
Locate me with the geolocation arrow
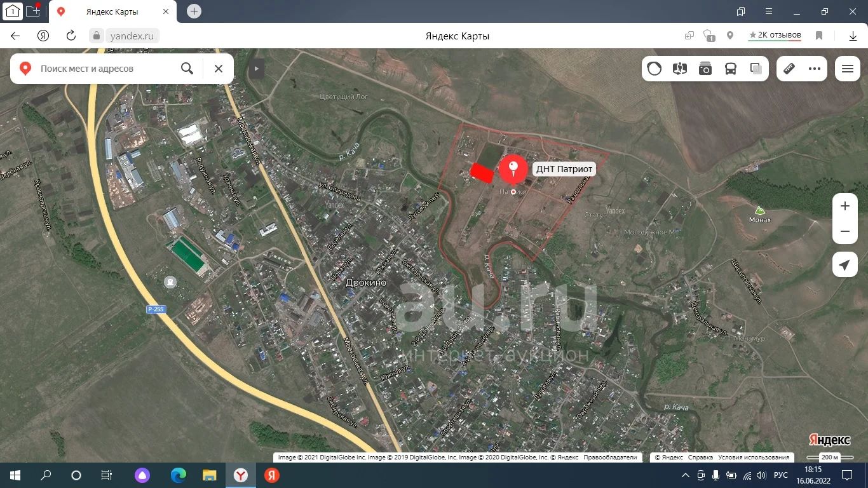(845, 265)
